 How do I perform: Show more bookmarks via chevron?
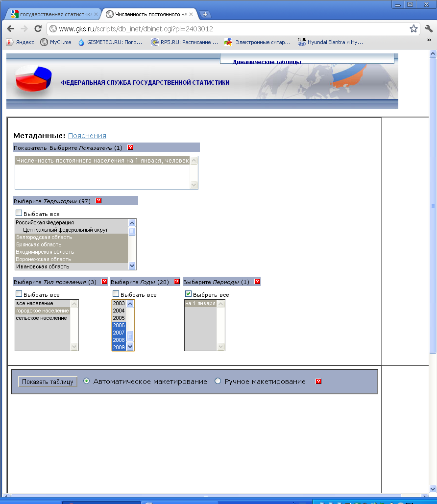[x=429, y=40]
